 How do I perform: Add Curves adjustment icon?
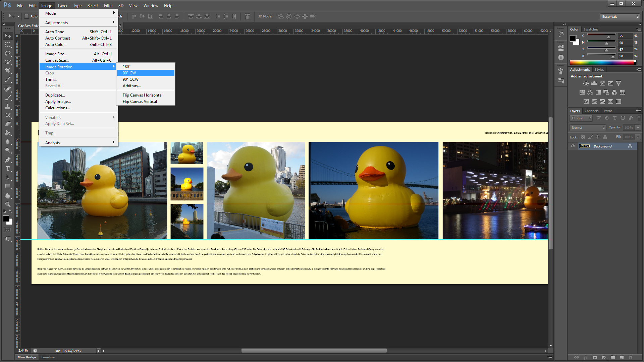point(602,83)
